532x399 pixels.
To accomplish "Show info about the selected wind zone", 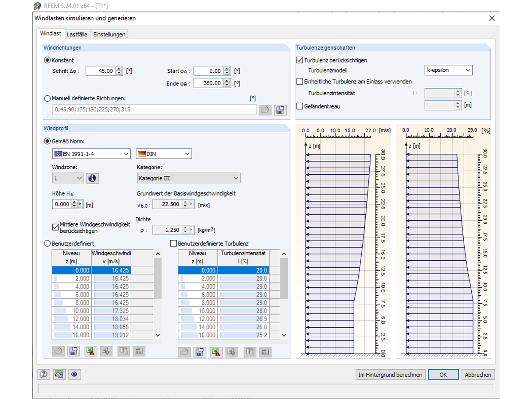I will (92, 177).
